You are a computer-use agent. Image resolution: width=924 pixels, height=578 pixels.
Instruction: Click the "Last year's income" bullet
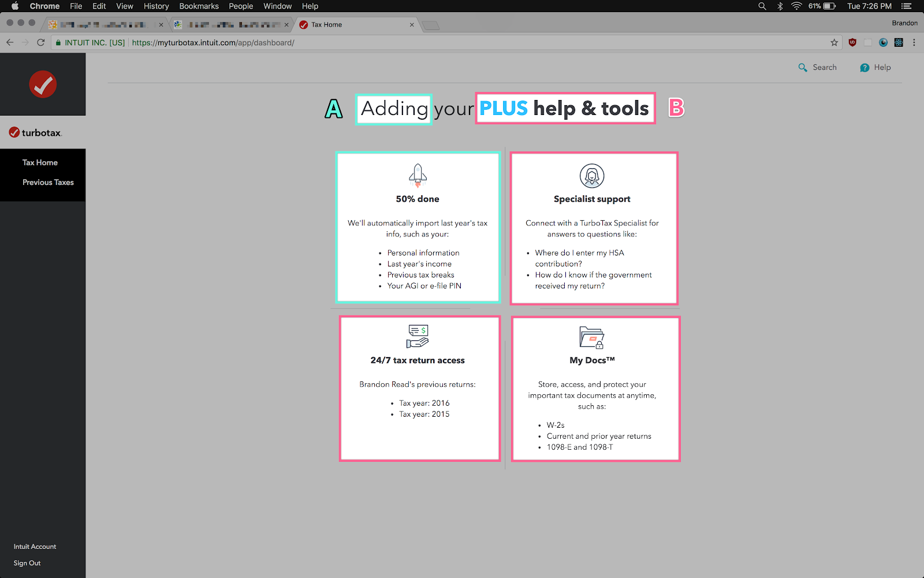pos(419,264)
